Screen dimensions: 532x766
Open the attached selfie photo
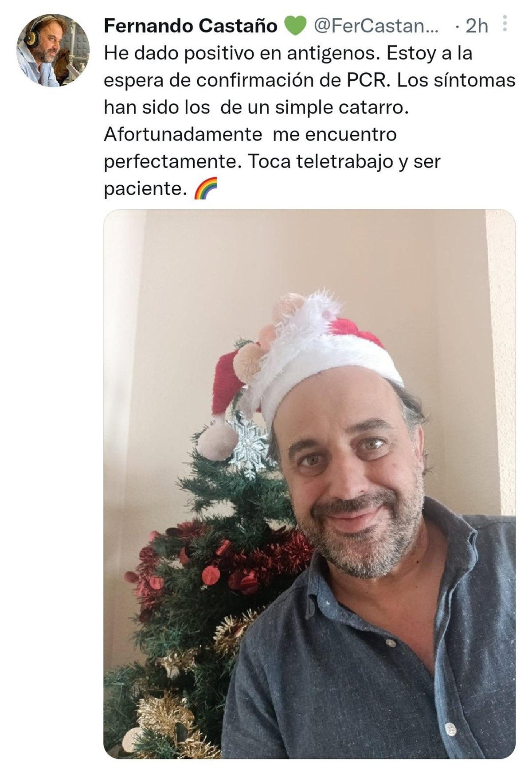[x=309, y=484]
